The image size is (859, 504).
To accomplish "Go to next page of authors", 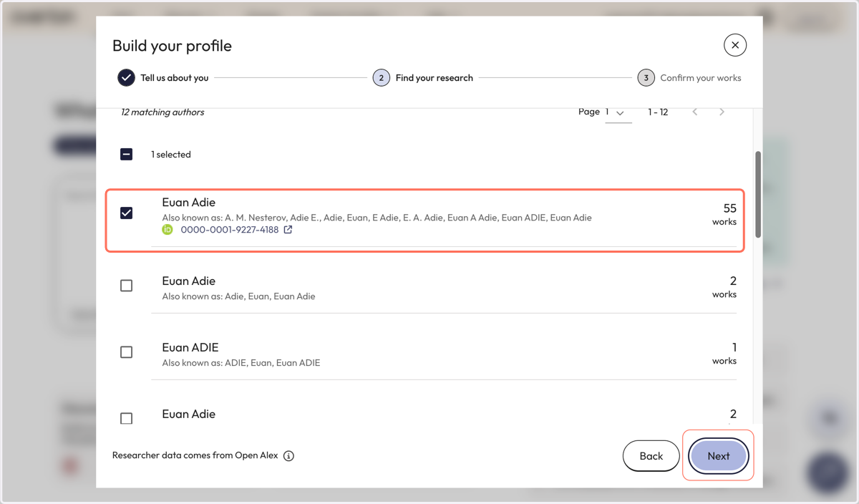I will [722, 112].
